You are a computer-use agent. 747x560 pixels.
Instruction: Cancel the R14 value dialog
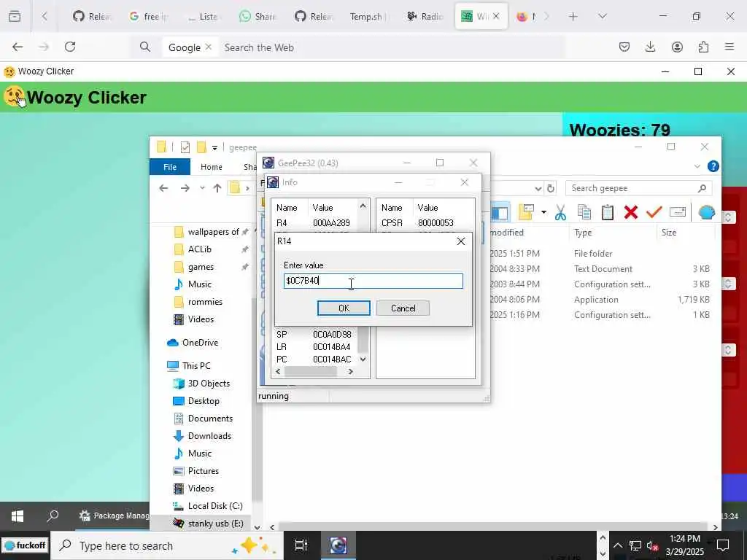point(403,308)
